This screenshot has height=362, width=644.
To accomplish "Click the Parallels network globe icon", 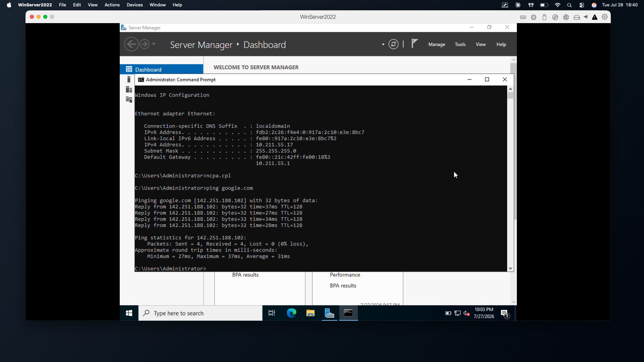I will click(566, 17).
